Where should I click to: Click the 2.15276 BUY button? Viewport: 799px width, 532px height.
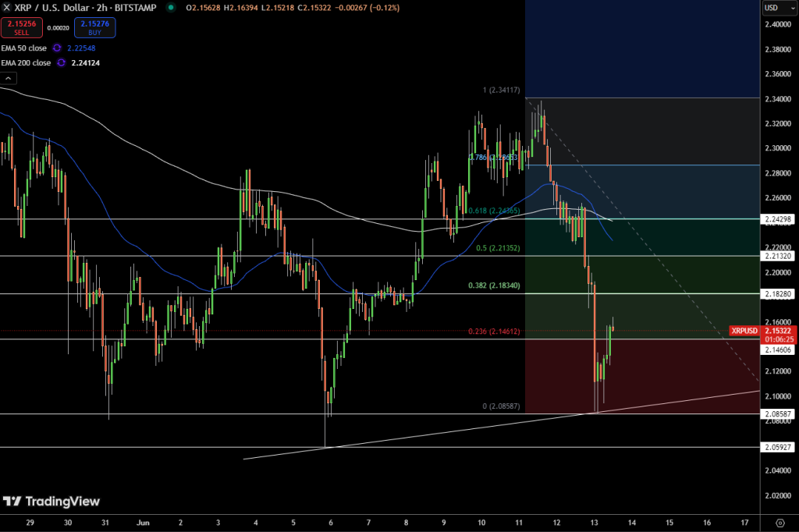click(x=94, y=27)
